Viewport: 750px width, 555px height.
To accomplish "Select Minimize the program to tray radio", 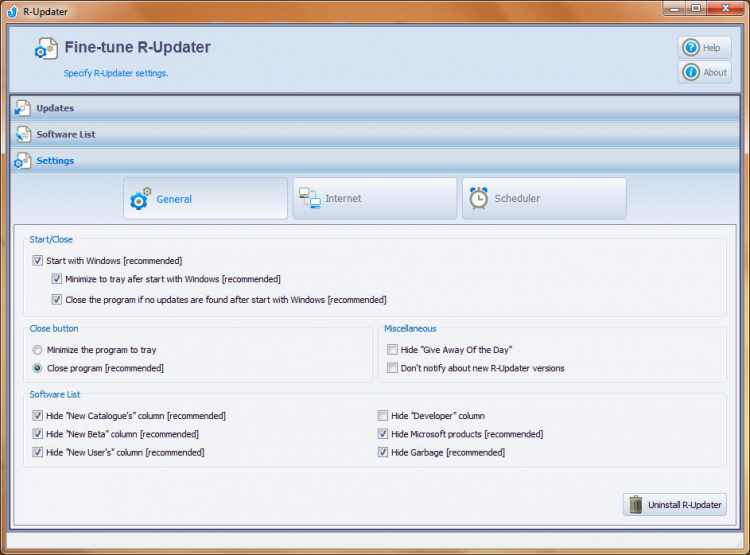I will [37, 350].
